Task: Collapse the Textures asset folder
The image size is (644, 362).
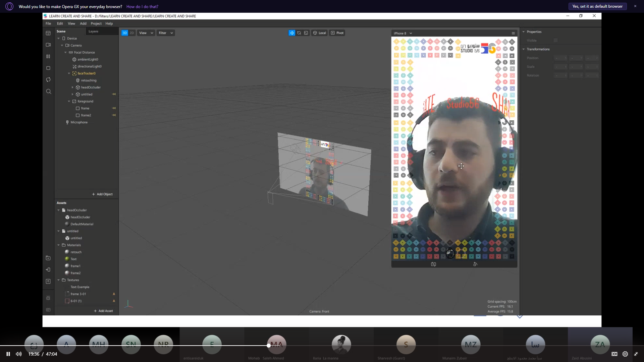Action: [x=58, y=280]
